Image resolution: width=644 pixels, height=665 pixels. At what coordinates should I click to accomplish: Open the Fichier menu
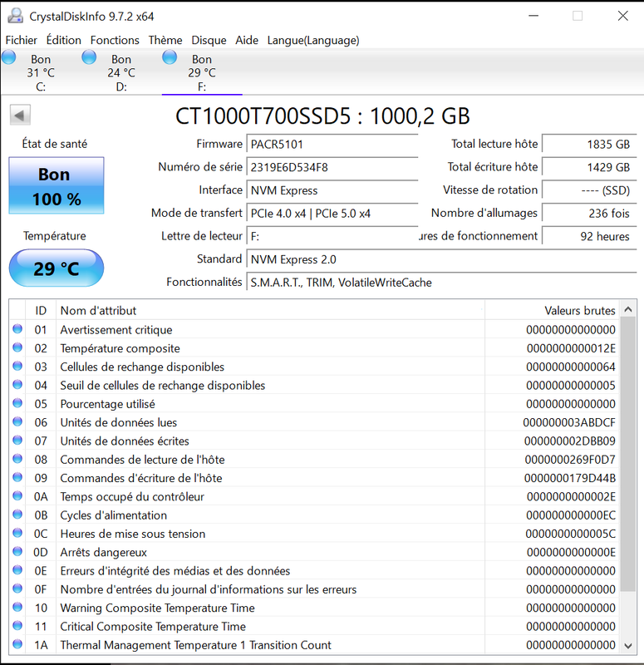point(22,40)
